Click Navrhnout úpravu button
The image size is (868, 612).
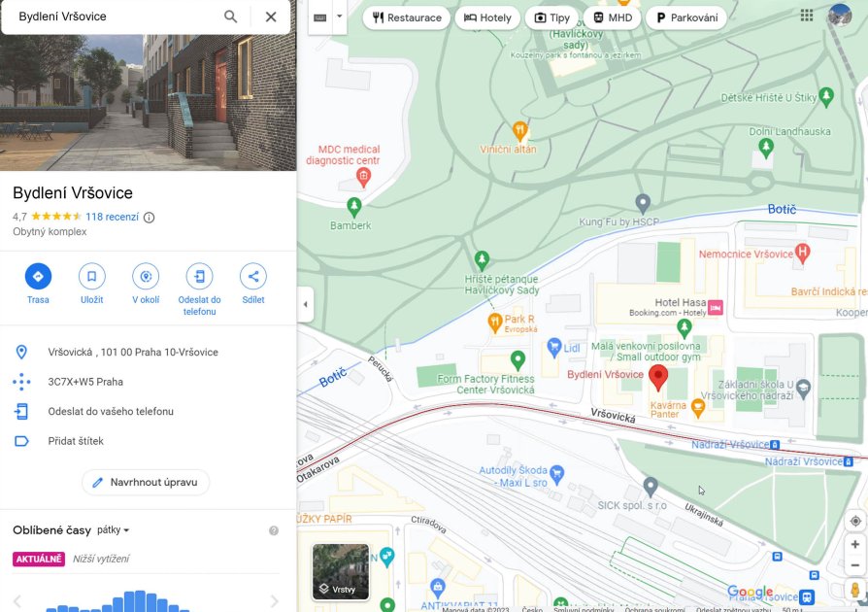coord(146,482)
